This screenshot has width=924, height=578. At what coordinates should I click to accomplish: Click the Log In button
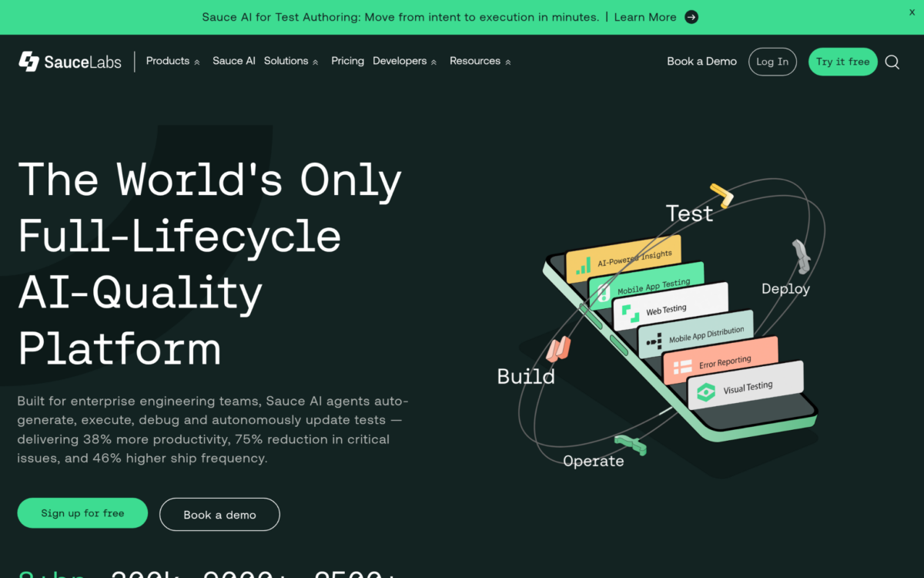(772, 62)
